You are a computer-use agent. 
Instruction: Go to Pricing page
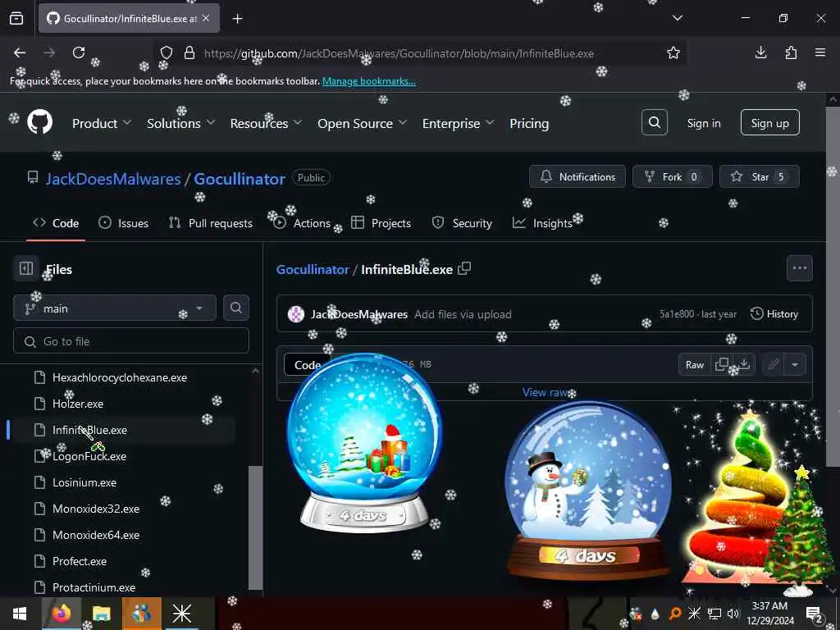pyautogui.click(x=529, y=123)
